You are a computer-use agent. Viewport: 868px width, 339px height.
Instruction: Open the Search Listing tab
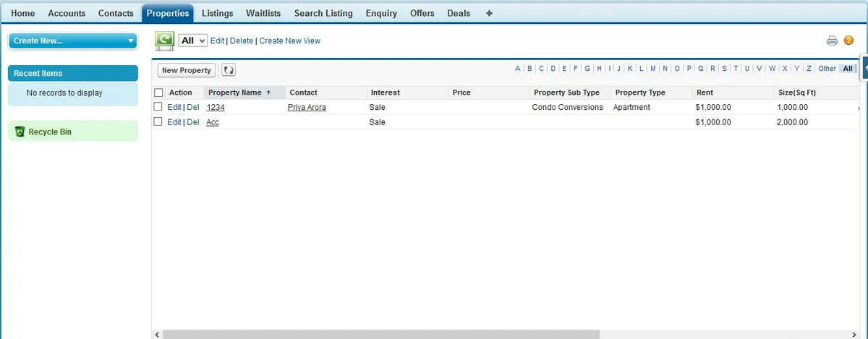point(323,13)
